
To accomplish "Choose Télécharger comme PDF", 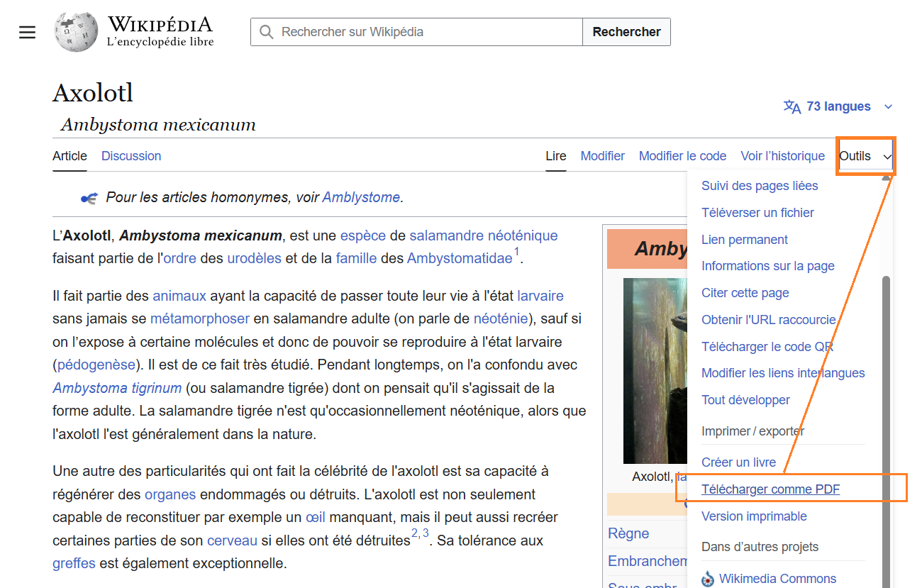I will click(770, 489).
